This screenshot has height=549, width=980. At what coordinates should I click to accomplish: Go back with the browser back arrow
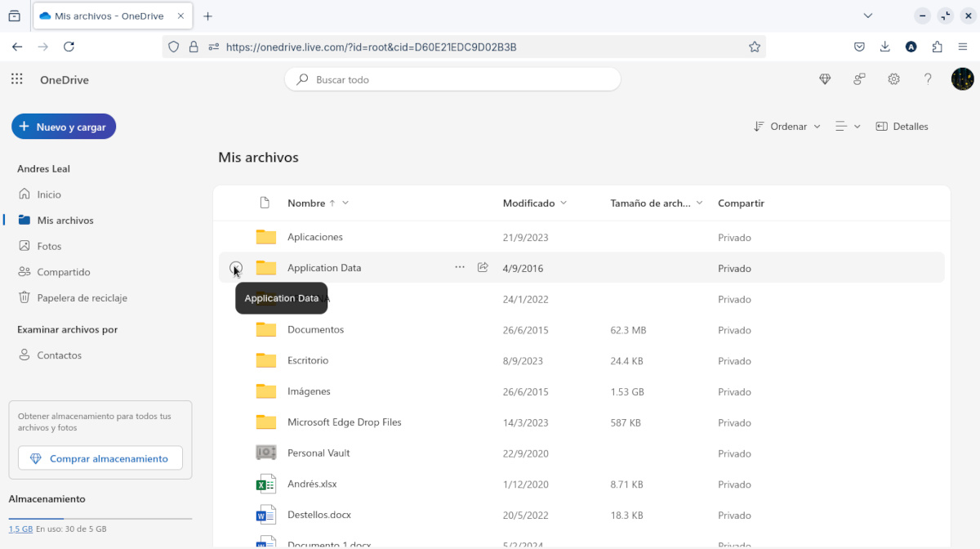pos(17,47)
